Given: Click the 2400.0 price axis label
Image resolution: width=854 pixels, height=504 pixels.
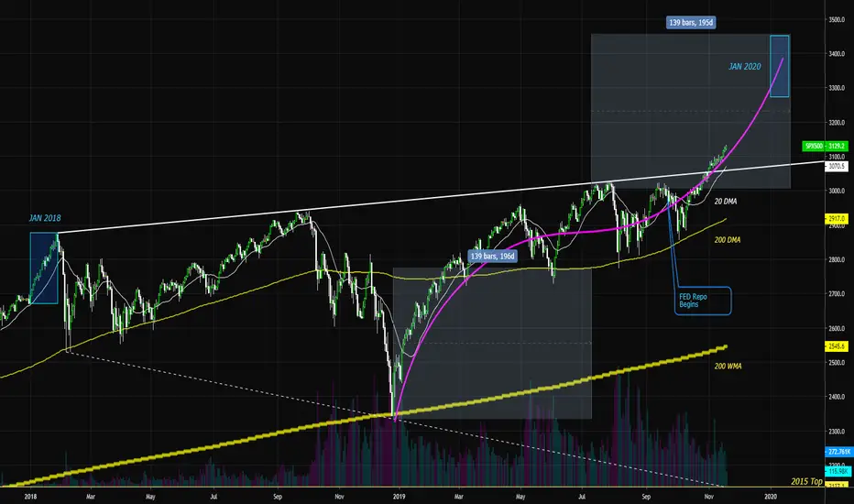Looking at the screenshot, I should point(837,397).
